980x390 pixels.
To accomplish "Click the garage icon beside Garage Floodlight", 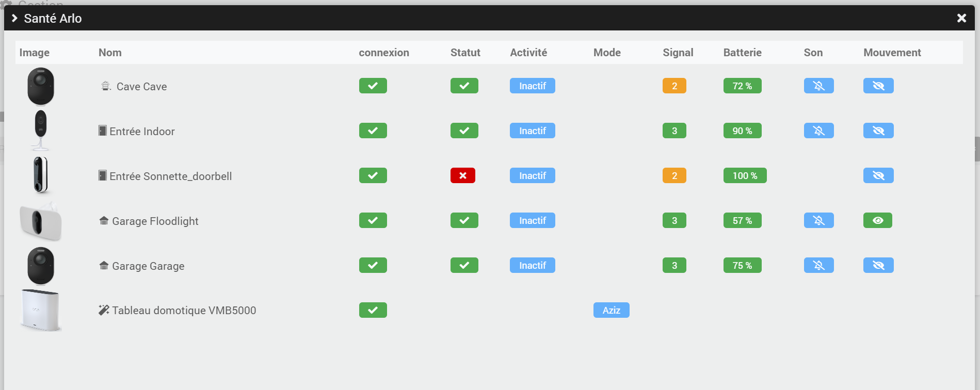I will tap(104, 221).
